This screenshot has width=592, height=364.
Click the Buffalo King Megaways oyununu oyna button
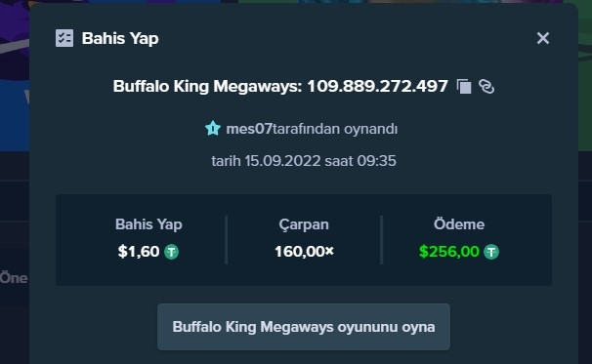point(304,327)
